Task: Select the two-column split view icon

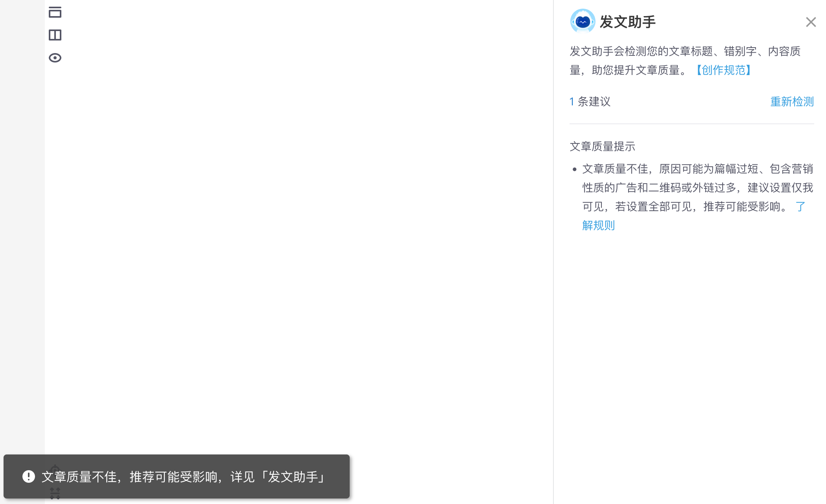Action: (55, 35)
